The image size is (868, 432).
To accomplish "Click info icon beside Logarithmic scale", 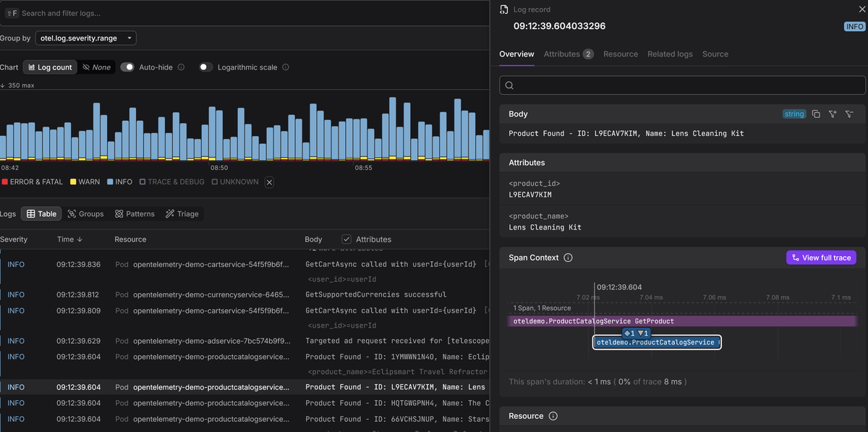I will click(x=286, y=67).
